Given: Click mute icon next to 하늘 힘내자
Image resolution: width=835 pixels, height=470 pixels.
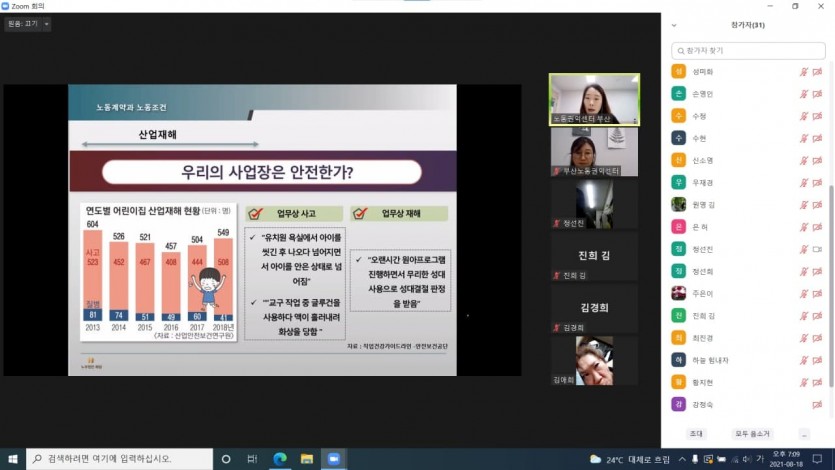Looking at the screenshot, I should click(804, 360).
